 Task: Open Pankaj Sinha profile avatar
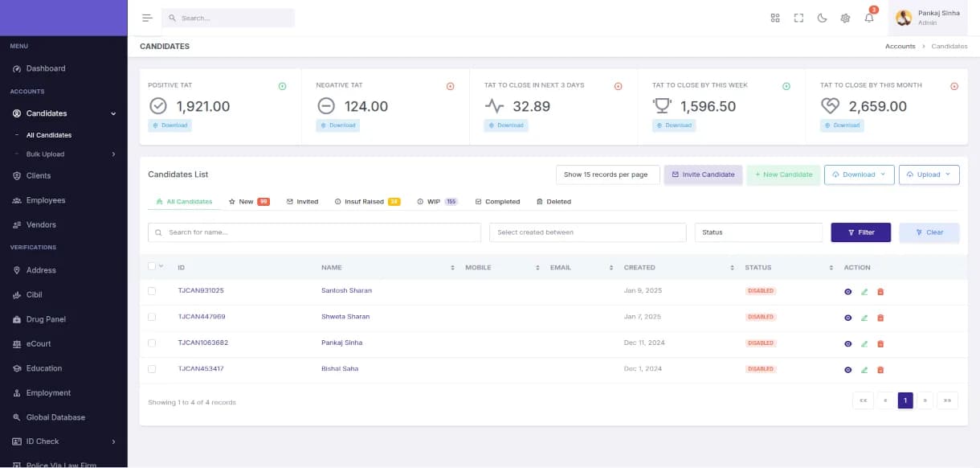click(904, 18)
